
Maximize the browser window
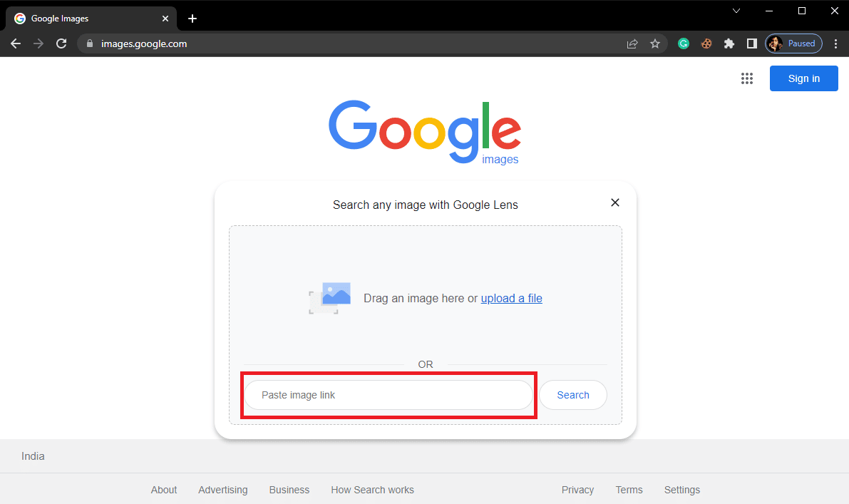[x=802, y=11]
